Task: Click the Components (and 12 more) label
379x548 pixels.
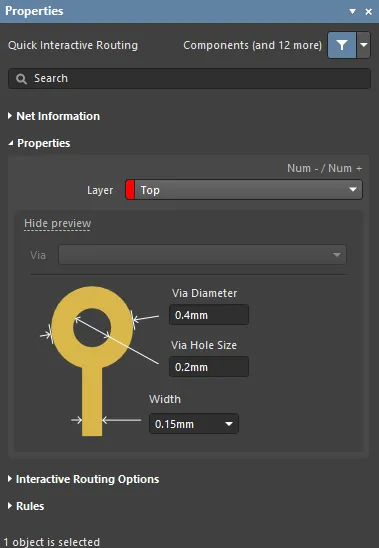Action: (252, 45)
